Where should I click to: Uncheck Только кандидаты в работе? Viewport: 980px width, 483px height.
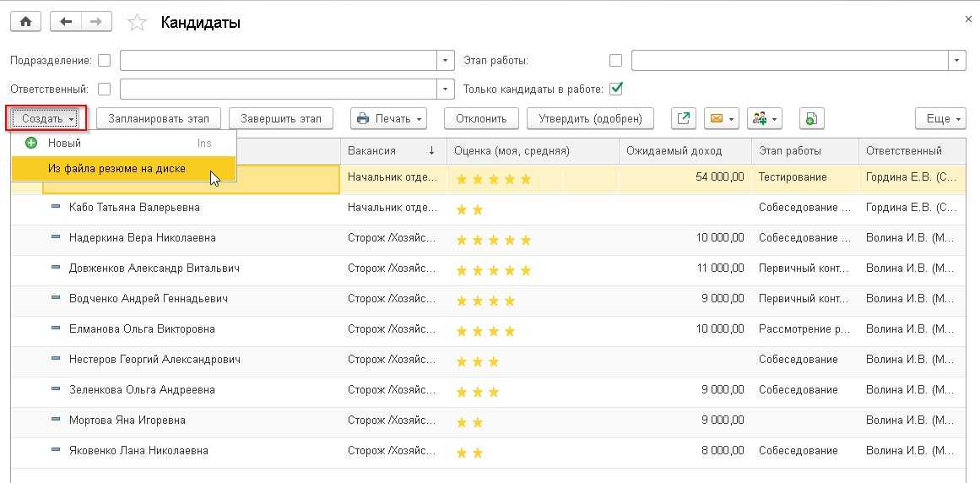click(616, 89)
